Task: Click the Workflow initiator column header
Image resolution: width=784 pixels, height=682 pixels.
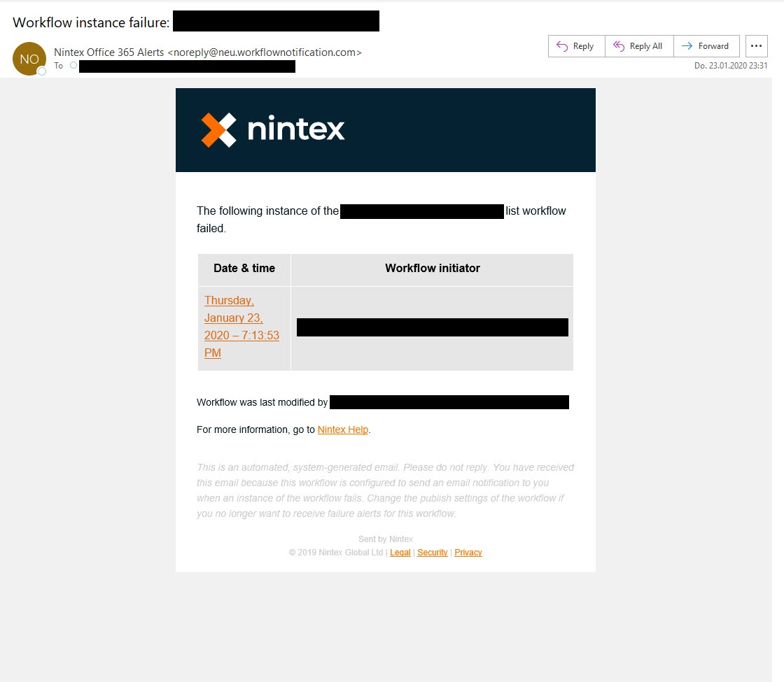Action: tap(433, 269)
